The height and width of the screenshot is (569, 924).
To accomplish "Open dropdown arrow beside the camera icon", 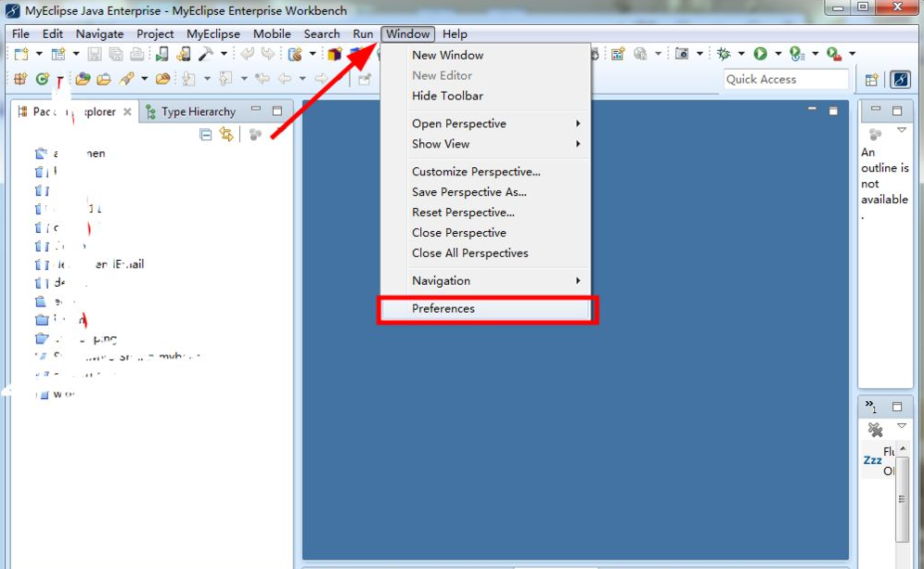I will [x=699, y=54].
